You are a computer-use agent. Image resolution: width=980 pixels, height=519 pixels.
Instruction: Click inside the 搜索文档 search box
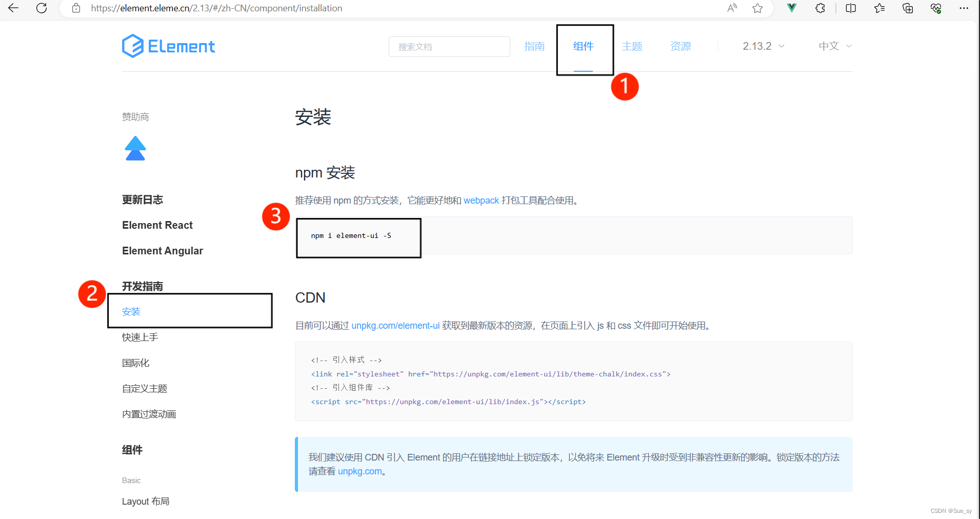[x=449, y=47]
